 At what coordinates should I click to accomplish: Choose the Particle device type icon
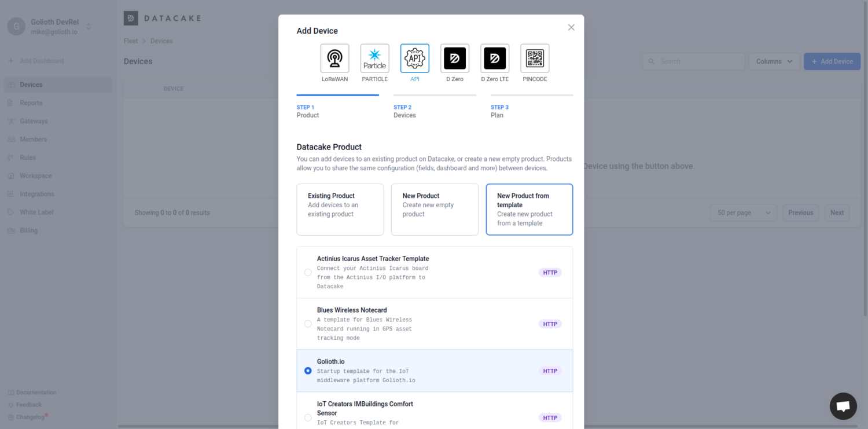click(x=374, y=58)
